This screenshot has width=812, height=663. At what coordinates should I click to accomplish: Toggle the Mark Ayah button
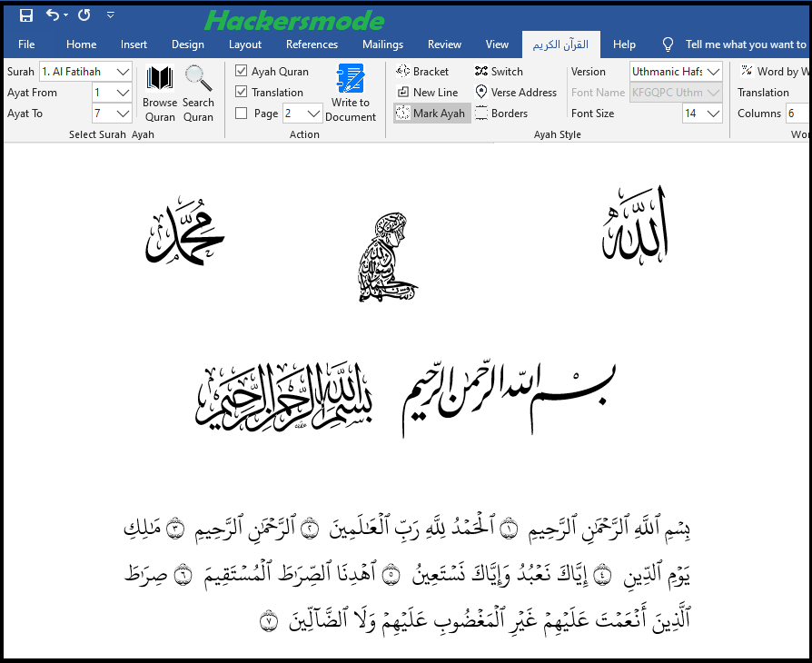pos(432,113)
